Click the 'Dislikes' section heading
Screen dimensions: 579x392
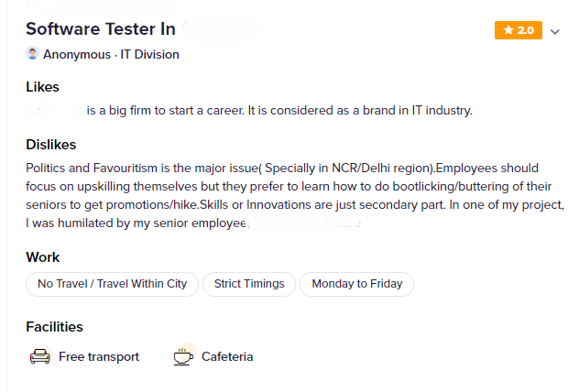pyautogui.click(x=50, y=145)
